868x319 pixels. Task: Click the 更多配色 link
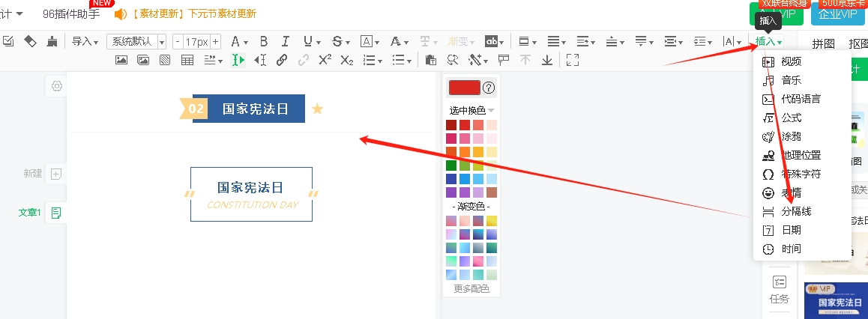point(471,288)
